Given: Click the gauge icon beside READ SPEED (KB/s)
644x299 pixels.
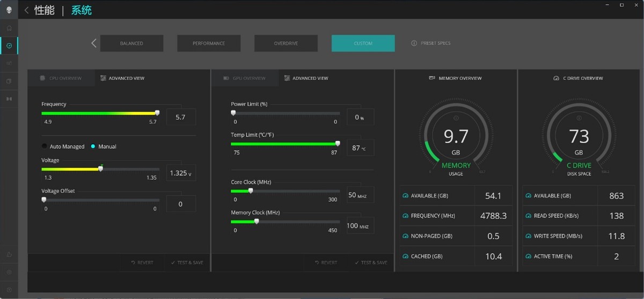Looking at the screenshot, I should pos(528,216).
